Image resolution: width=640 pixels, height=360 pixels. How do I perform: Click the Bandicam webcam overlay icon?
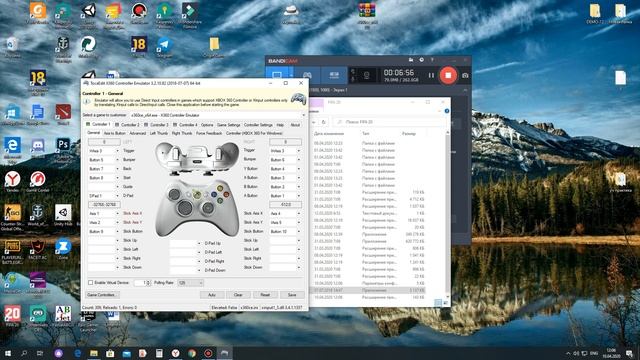tap(367, 76)
